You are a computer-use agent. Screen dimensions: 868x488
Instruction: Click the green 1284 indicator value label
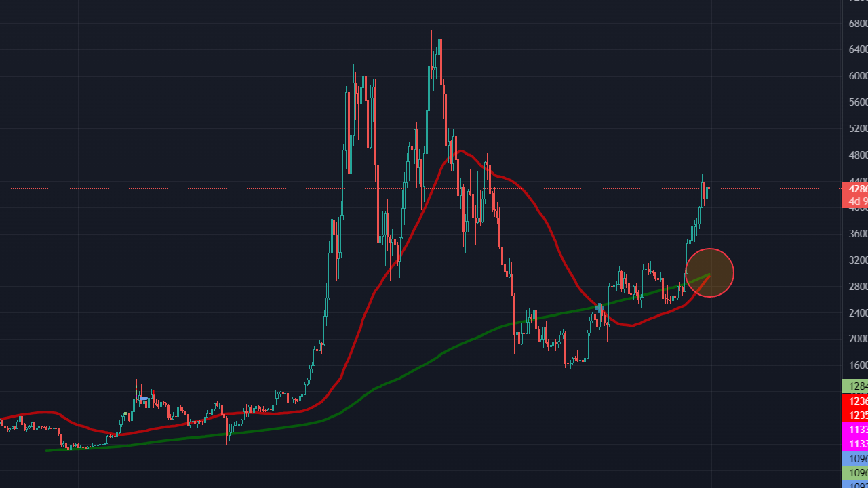click(855, 386)
